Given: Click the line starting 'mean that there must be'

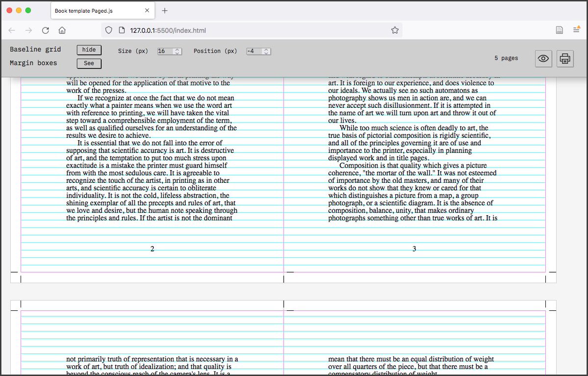Looking at the screenshot, I should (411, 359).
